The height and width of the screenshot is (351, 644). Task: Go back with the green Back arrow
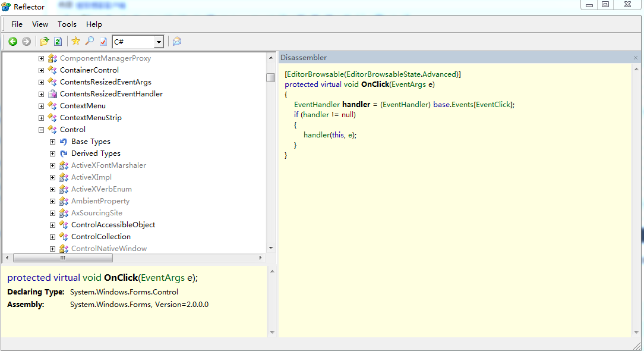[12, 42]
